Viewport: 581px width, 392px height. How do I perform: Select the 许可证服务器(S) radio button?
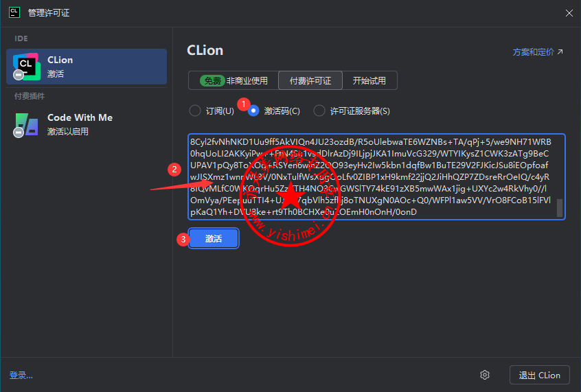(x=319, y=111)
